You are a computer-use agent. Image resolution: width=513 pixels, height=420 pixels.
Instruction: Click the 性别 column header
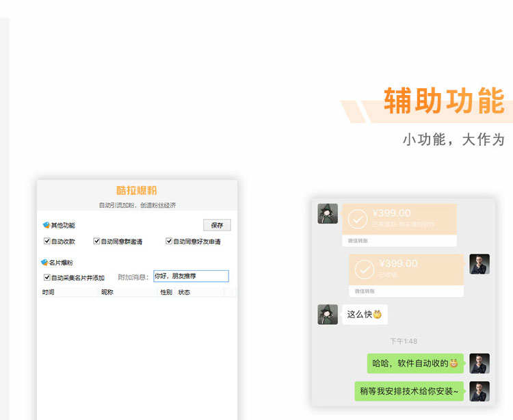click(x=166, y=292)
